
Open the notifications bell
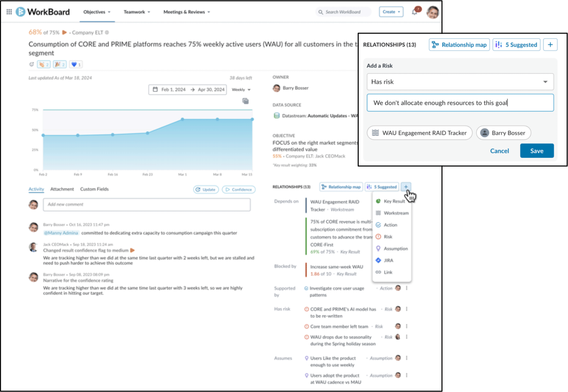point(415,12)
